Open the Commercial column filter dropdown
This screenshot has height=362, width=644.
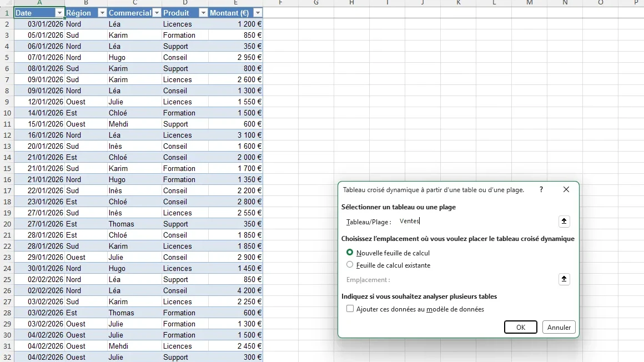(157, 13)
